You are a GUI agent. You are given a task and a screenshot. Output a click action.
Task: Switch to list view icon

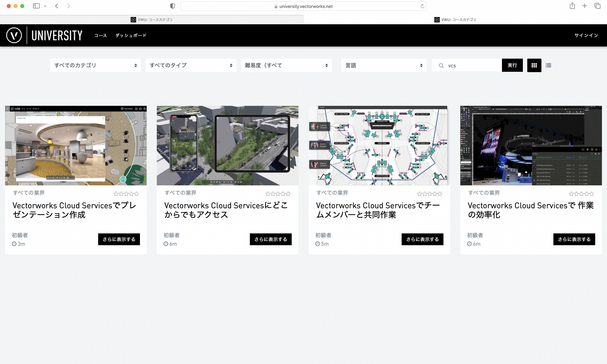[548, 65]
